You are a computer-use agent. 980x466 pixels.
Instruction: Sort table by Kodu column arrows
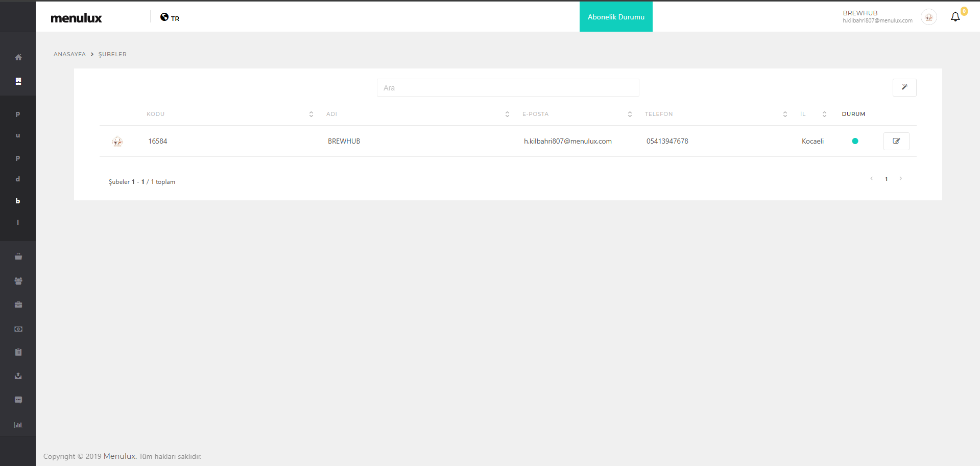click(311, 114)
